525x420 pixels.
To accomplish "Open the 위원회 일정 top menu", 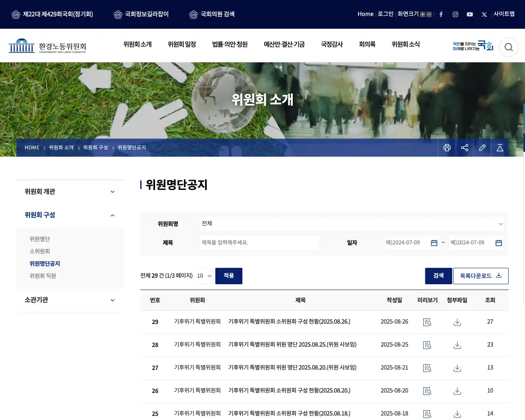I will 182,44.
